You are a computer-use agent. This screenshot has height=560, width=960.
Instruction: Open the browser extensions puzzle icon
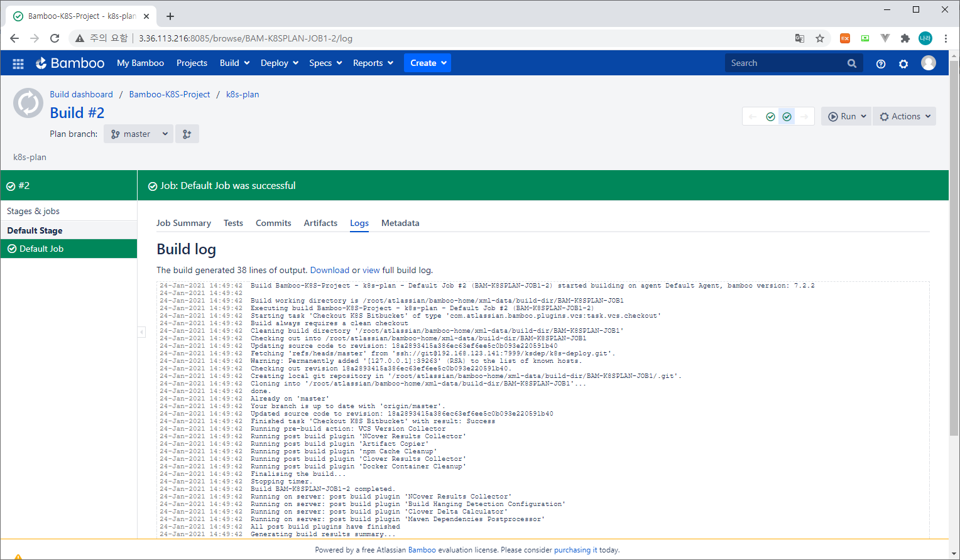click(x=905, y=38)
